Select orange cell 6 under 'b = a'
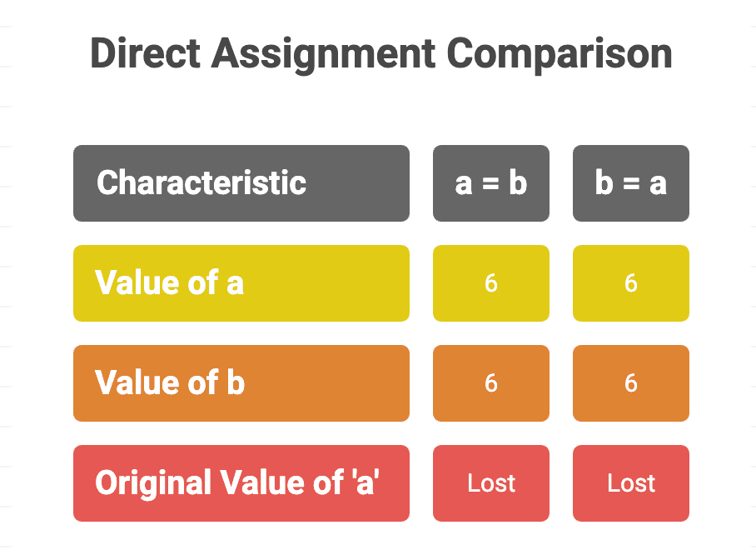This screenshot has height=560, width=756. coord(631,383)
